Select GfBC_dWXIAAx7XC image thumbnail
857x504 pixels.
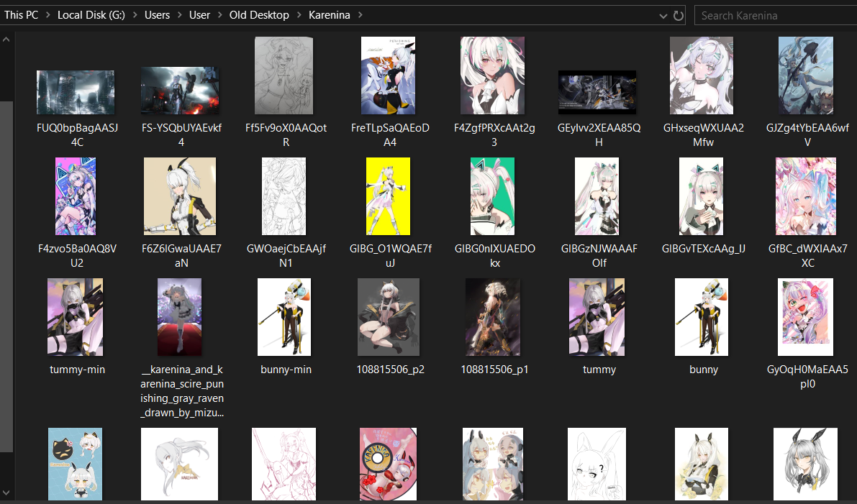[x=806, y=196]
